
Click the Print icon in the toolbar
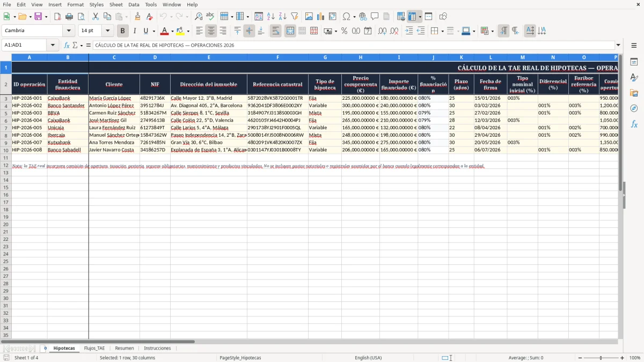[69, 17]
